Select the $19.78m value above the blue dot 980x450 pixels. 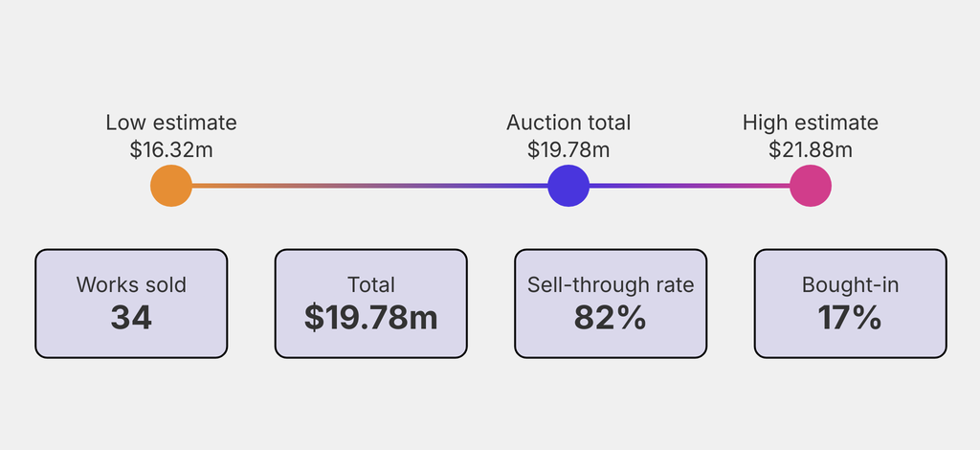568,149
